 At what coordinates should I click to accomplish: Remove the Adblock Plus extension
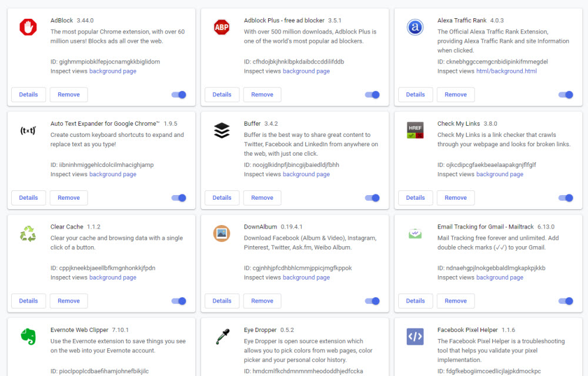262,95
